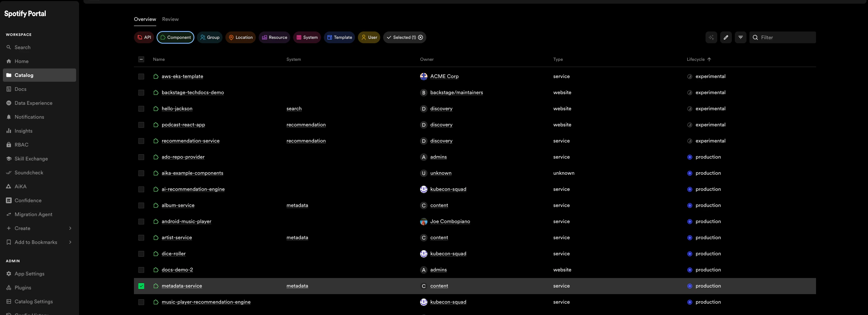Sort by the Lifecycle column arrow
The height and width of the screenshot is (315, 868).
(709, 59)
